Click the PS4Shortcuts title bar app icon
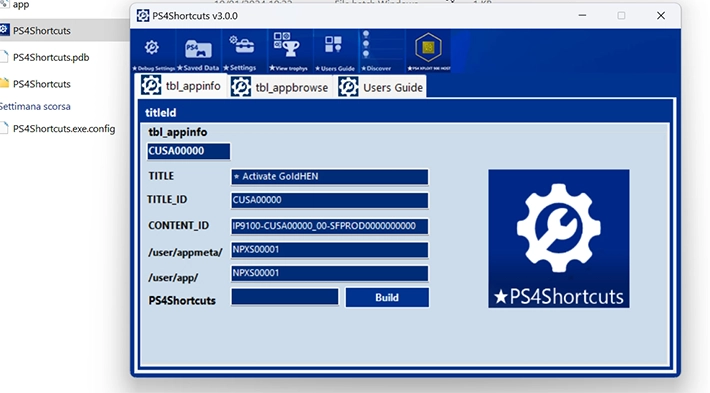 coord(143,16)
